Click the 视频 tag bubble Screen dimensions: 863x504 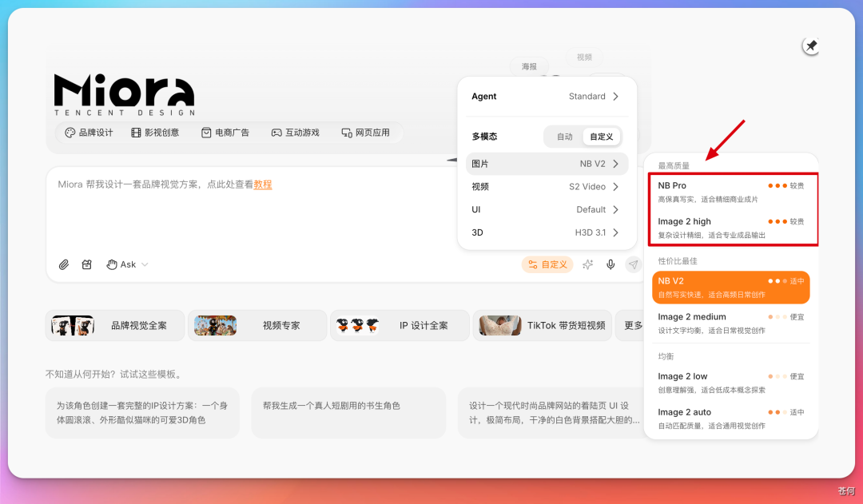tap(584, 58)
